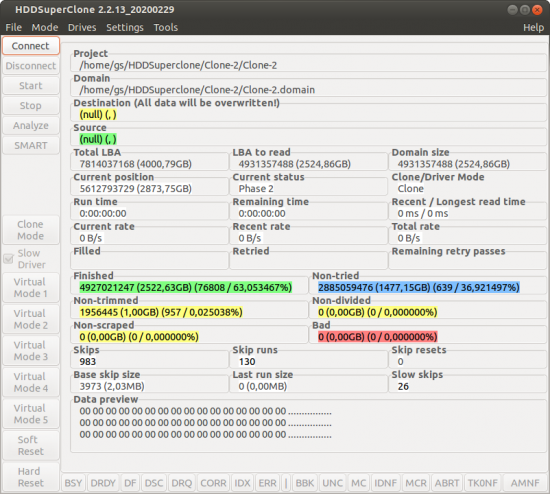Click the yellow Non-trimmed value
The height and width of the screenshot is (494, 550).
point(161,312)
